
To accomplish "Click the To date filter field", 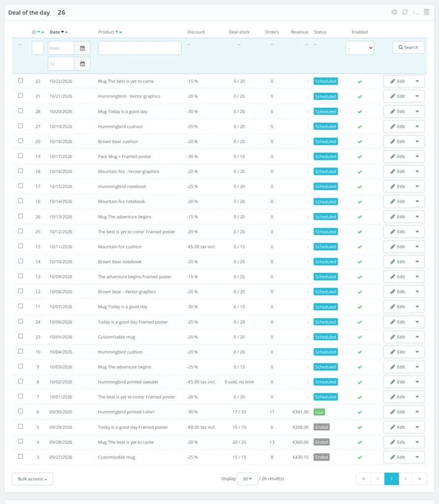I will click(61, 64).
